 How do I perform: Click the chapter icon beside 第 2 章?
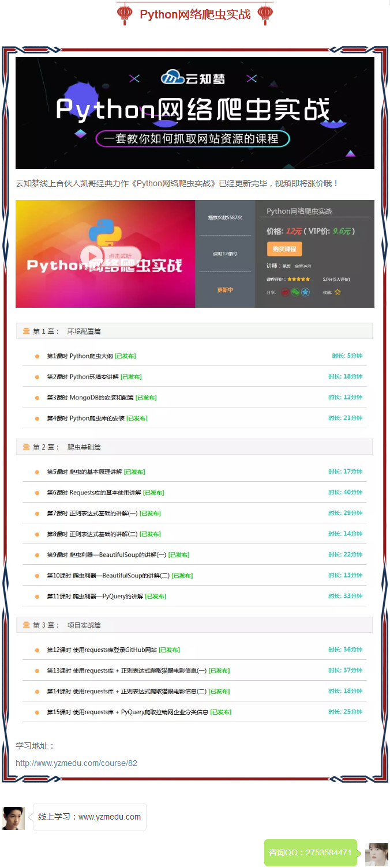click(x=26, y=447)
